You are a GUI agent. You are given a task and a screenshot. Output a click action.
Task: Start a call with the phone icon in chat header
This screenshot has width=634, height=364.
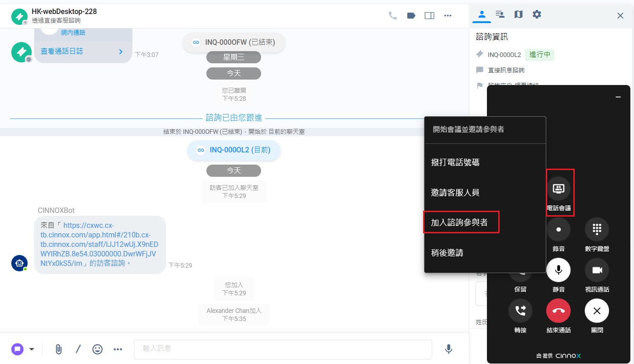[x=393, y=15]
